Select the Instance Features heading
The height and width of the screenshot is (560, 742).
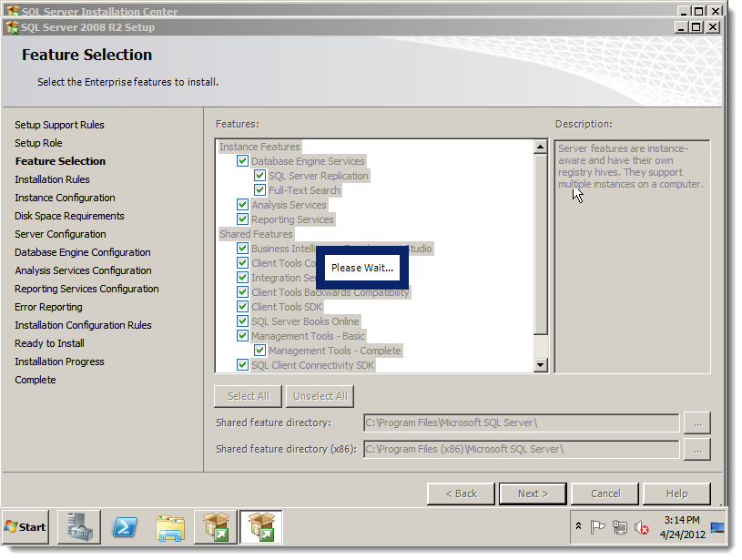(x=259, y=147)
